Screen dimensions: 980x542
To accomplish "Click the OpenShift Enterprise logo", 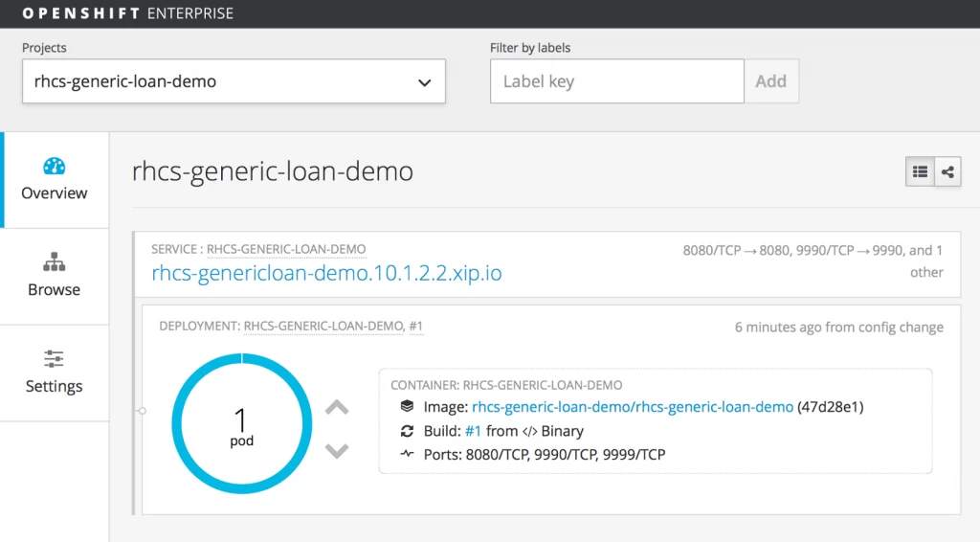I will point(127,13).
